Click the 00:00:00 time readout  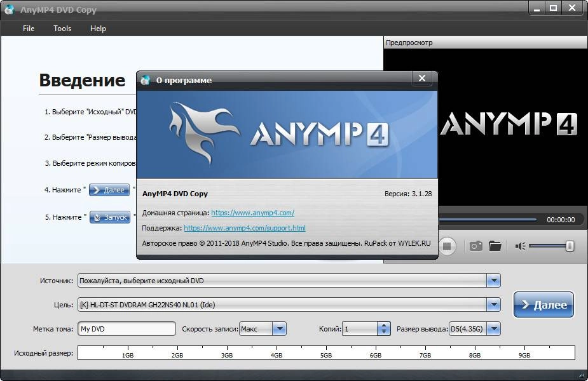point(561,220)
